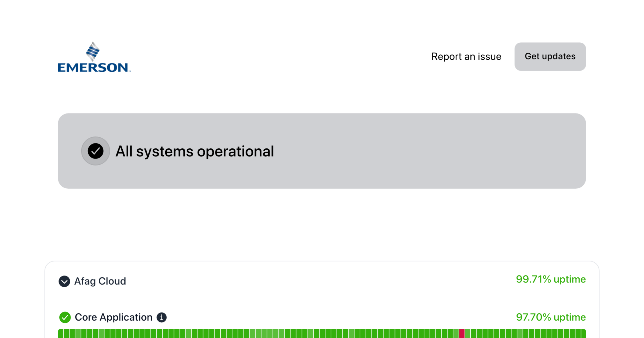Click the operational status indicator for Core Application
The height and width of the screenshot is (338, 644).
(64, 317)
